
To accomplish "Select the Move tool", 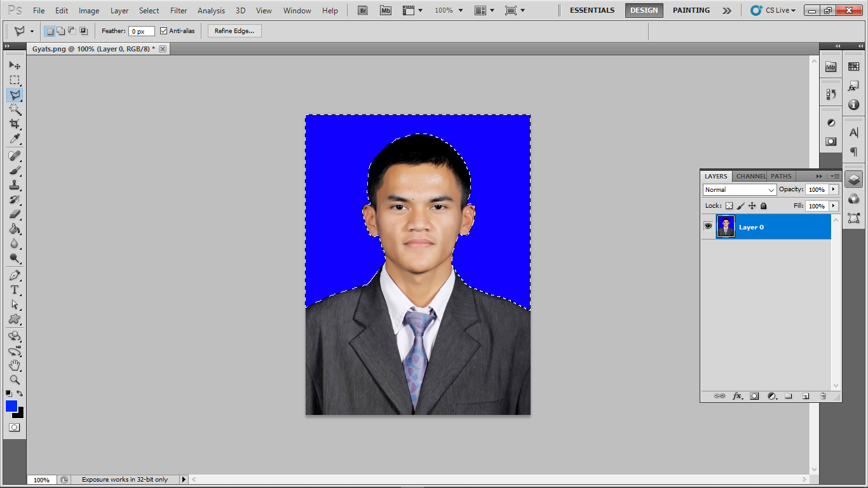I will pyautogui.click(x=15, y=65).
